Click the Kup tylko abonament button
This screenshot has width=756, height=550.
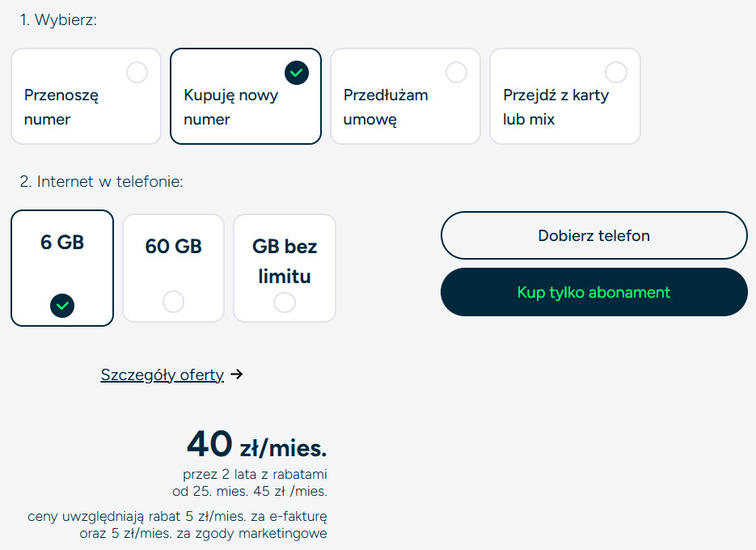(x=593, y=292)
